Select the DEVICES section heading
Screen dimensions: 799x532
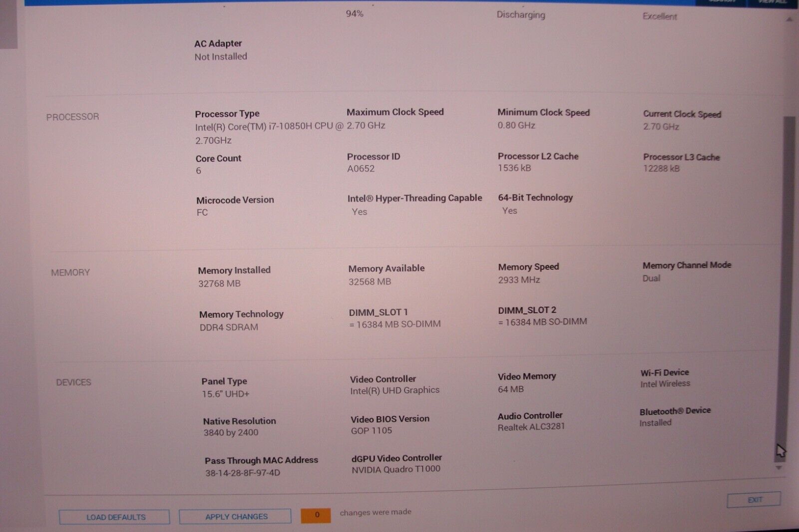coord(73,382)
